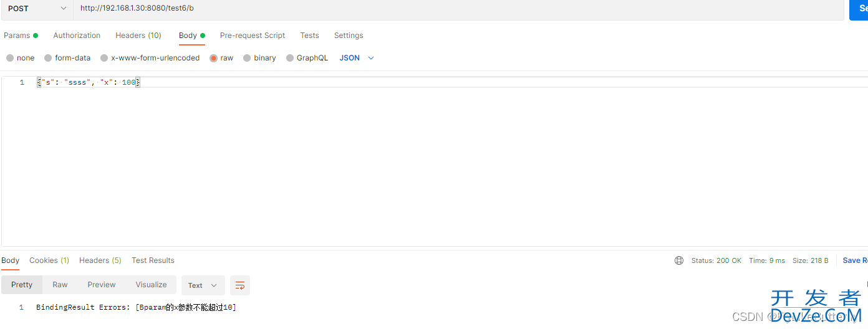This screenshot has height=329, width=868.
Task: Open the response Headers (5) tab
Action: (100, 260)
